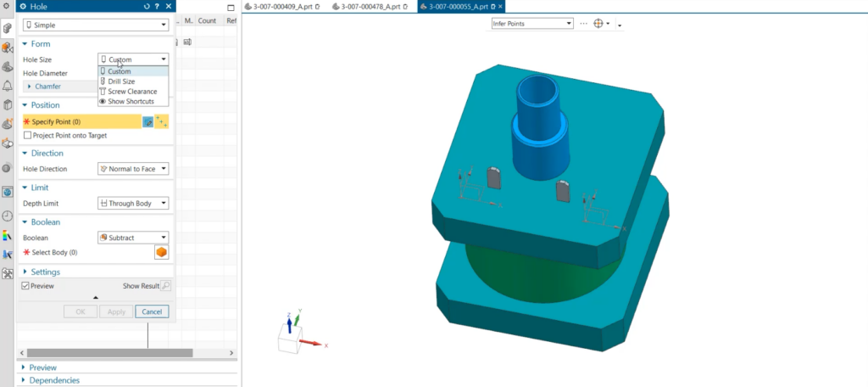This screenshot has width=868, height=387.
Task: Open Depth Limit Through Body dropdown
Action: pos(133,204)
